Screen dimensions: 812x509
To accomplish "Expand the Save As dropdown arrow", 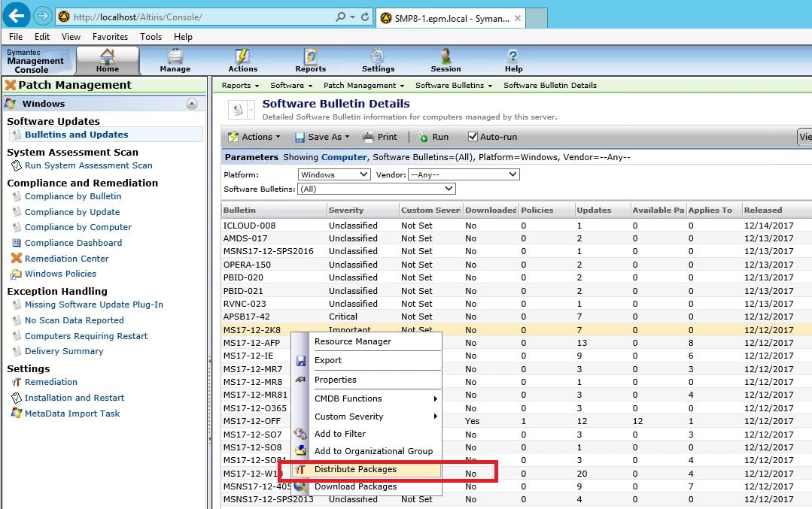I will (x=347, y=137).
